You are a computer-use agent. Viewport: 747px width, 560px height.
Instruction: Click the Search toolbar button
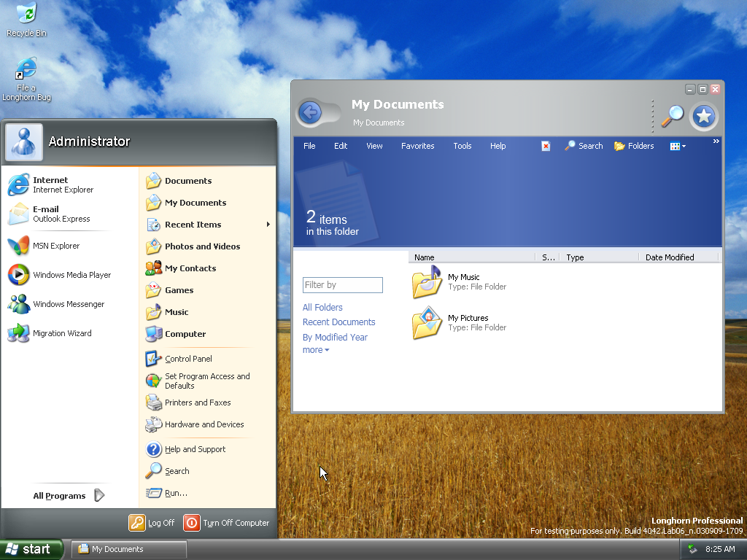584,146
